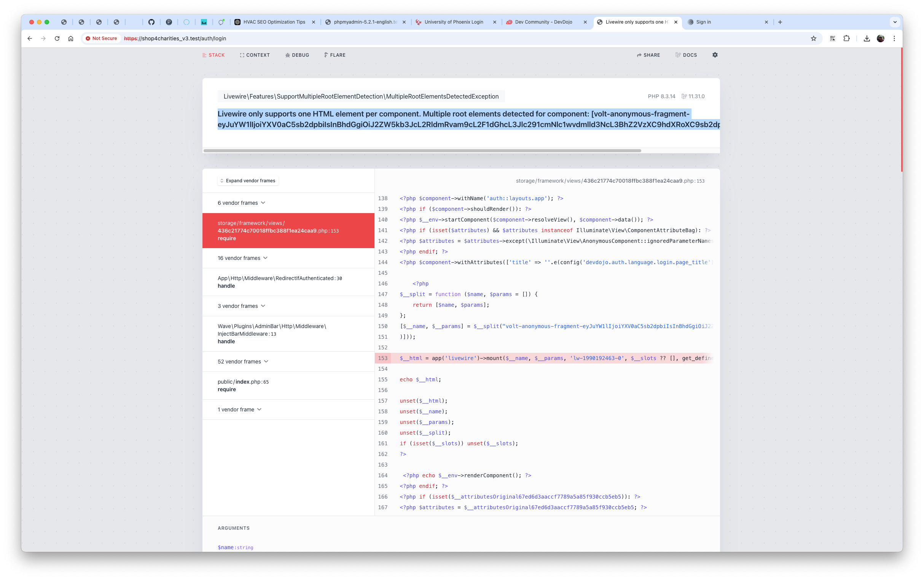Open the pinned tab with blue circle icon
This screenshot has width=924, height=580.
(186, 22)
